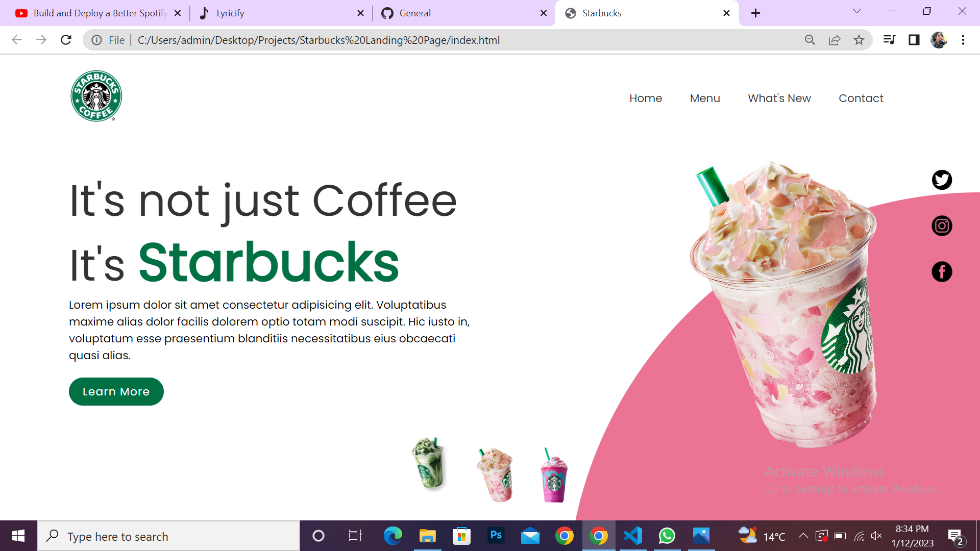980x551 pixels.
Task: Reload the Starbucks page
Action: pos(66,40)
